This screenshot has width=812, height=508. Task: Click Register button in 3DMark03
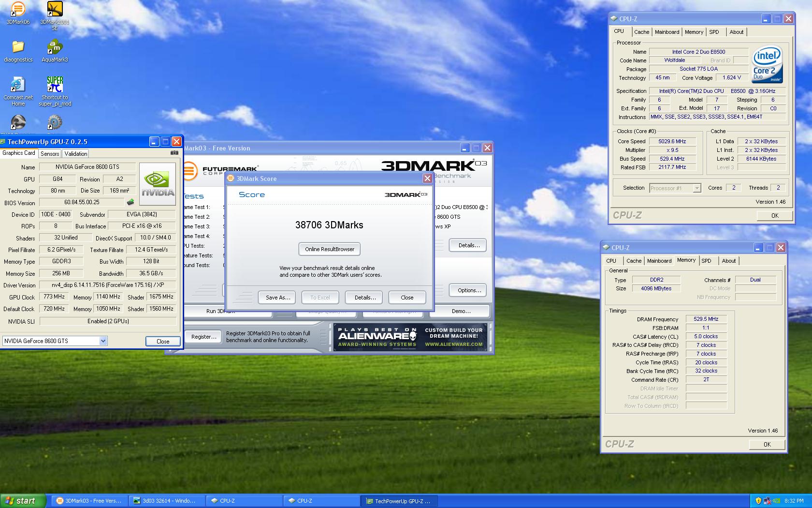tap(203, 337)
